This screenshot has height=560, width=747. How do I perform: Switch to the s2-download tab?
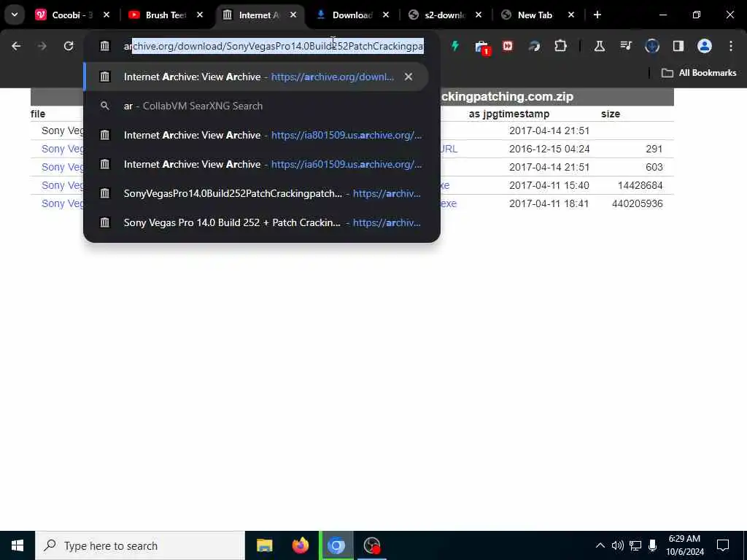coord(444,15)
